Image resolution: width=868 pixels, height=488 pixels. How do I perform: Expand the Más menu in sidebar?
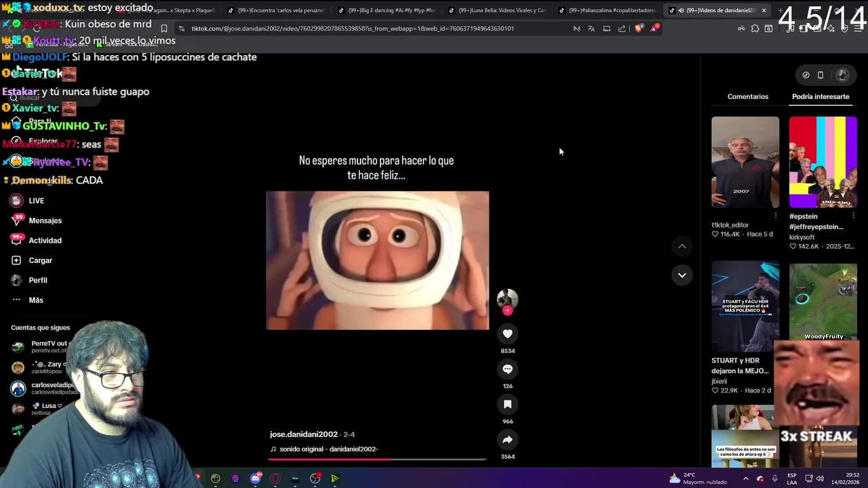point(27,300)
